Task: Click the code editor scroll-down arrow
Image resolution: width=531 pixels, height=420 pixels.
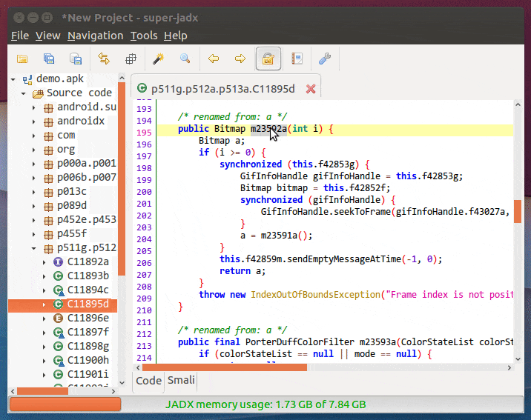Action: click(x=518, y=359)
